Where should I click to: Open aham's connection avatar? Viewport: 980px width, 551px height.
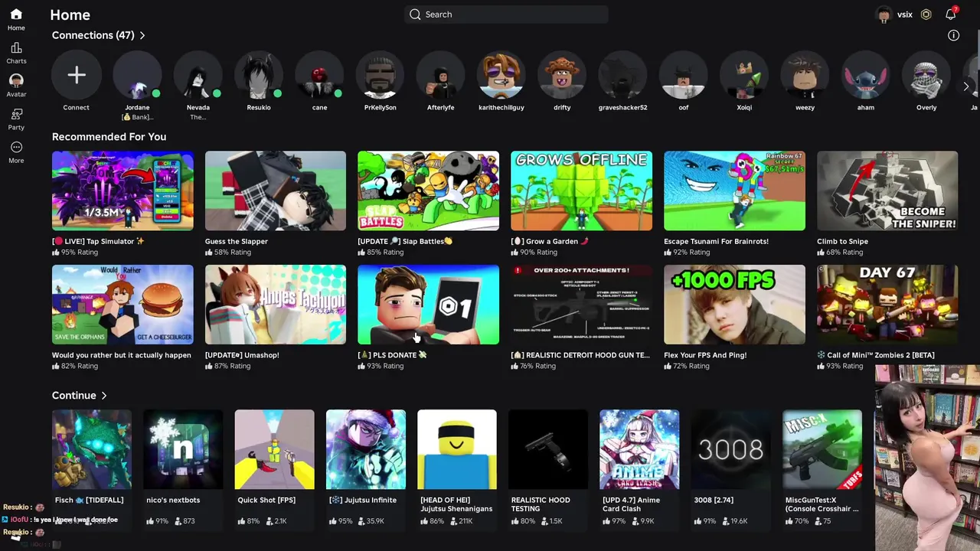tap(865, 75)
